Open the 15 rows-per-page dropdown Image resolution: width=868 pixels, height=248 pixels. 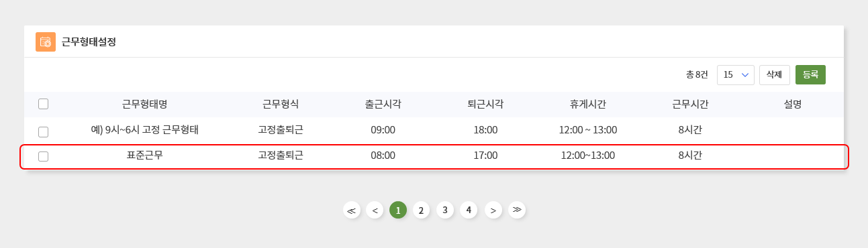point(736,75)
